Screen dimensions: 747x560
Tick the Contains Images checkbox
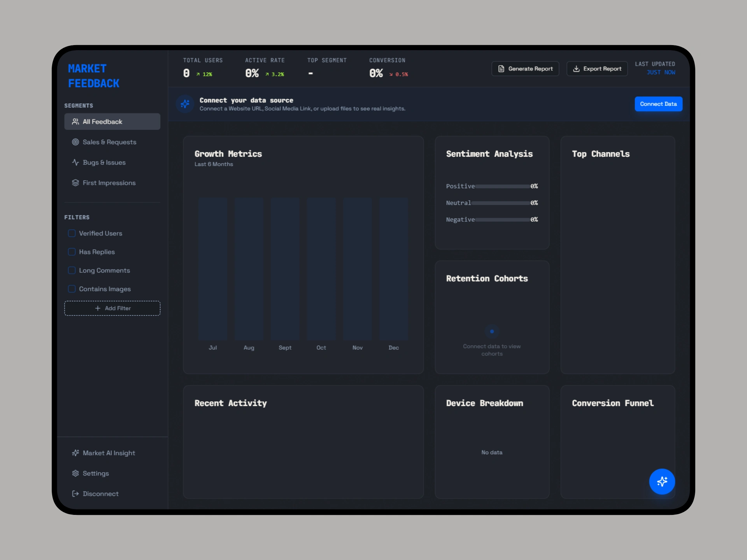click(72, 289)
